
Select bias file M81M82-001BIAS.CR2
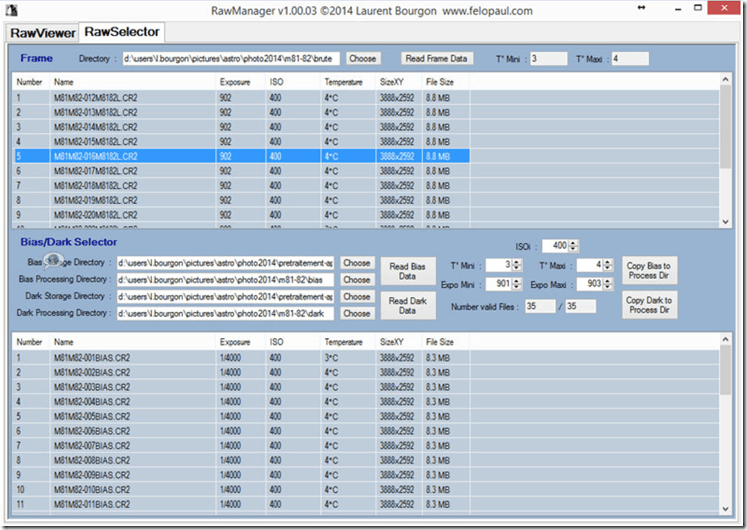pos(241,358)
